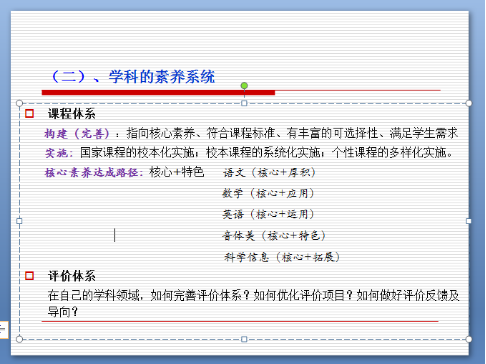
Task: Click the line 语文（核心+厚积）
Action: tap(269, 172)
